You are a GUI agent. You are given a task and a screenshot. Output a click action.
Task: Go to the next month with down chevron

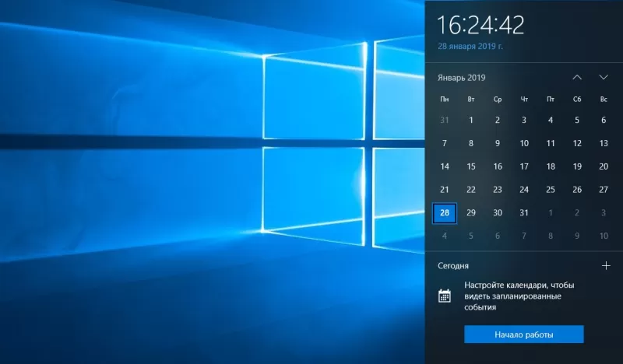pos(604,78)
